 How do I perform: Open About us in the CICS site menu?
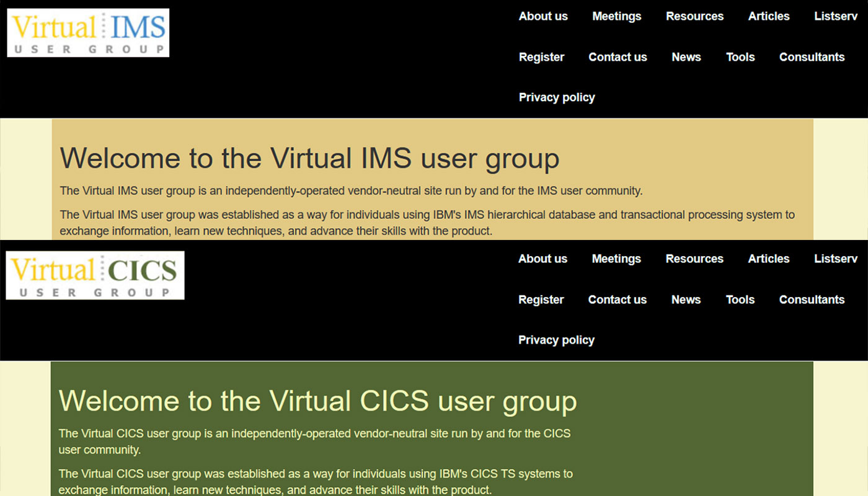[x=542, y=259]
